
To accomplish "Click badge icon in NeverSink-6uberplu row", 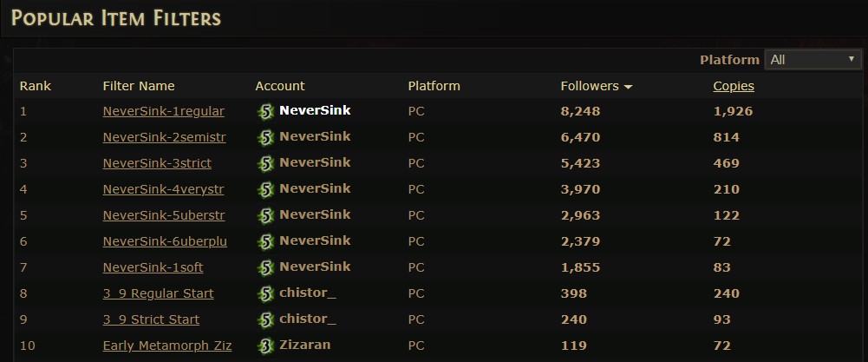I will pos(265,241).
